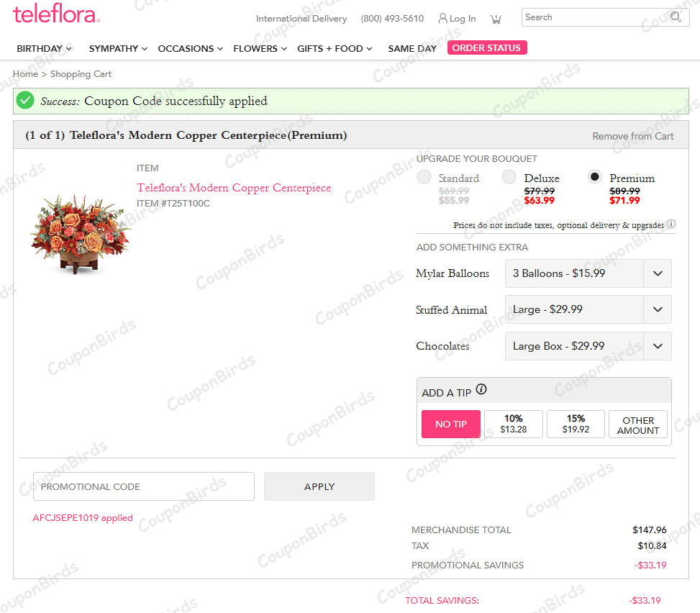Select the Deluxe bouquet option
Image resolution: width=700 pixels, height=613 pixels.
(x=509, y=176)
